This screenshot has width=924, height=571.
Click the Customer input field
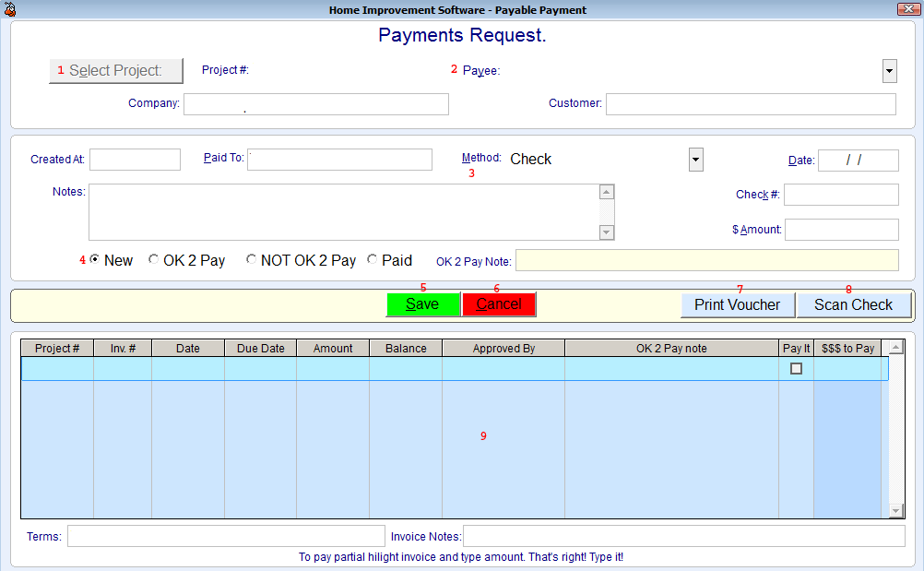point(751,104)
